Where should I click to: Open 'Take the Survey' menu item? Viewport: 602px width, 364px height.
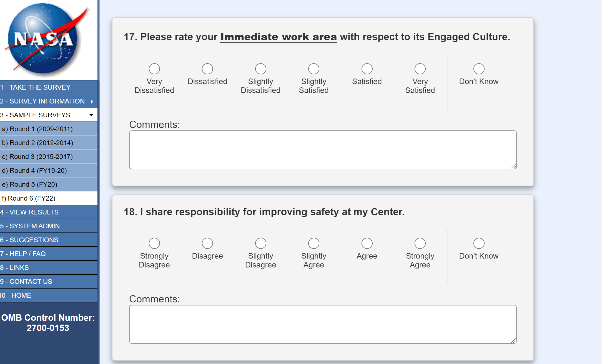35,87
